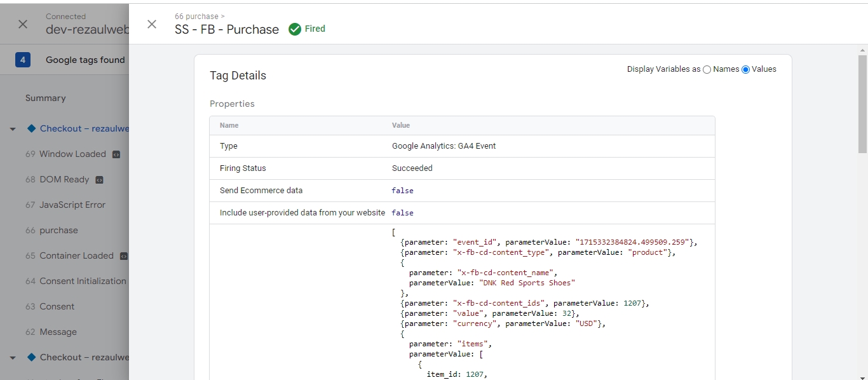The height and width of the screenshot is (380, 868).
Task: Select the 69 Window Loaded event
Action: 65,154
